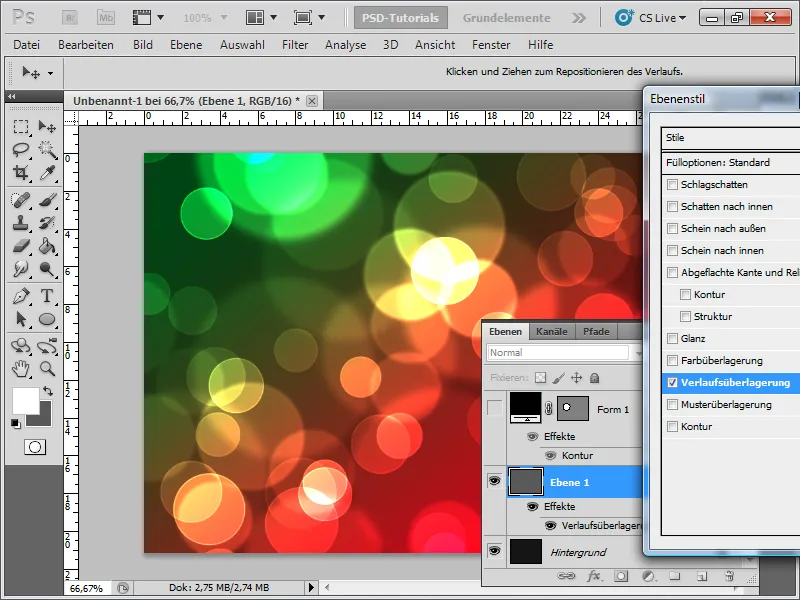The height and width of the screenshot is (600, 800).
Task: Enable the Glanz checkbox
Action: [672, 338]
